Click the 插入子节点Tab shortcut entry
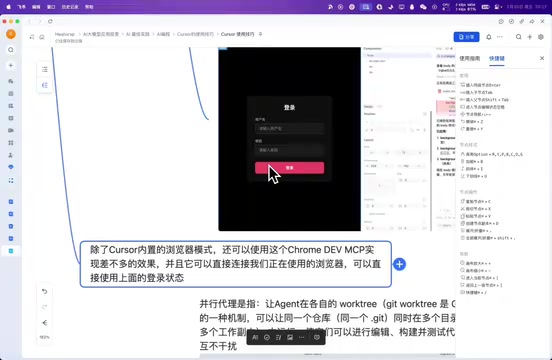The image size is (552, 360). (x=476, y=93)
